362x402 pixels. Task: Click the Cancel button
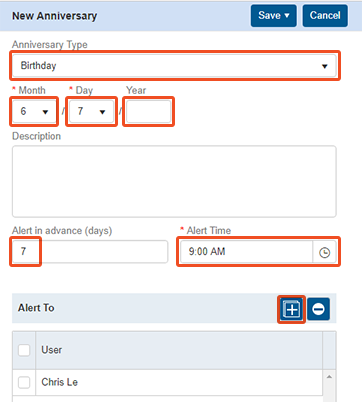click(325, 16)
